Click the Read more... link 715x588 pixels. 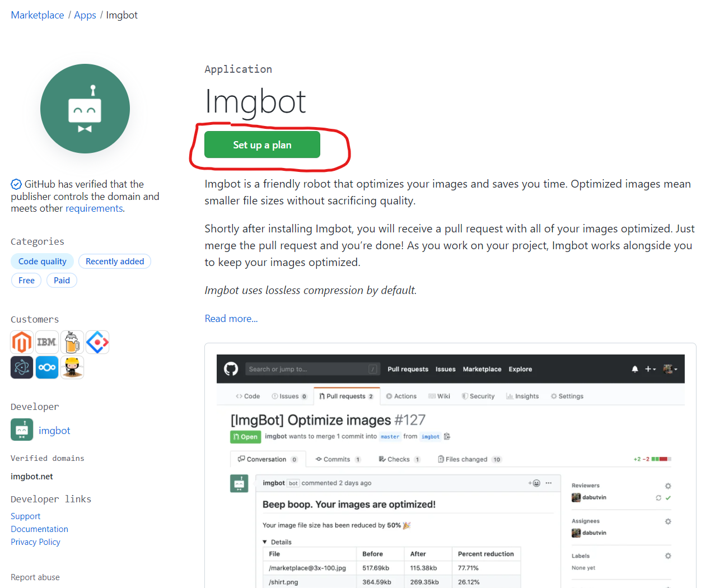[231, 319]
